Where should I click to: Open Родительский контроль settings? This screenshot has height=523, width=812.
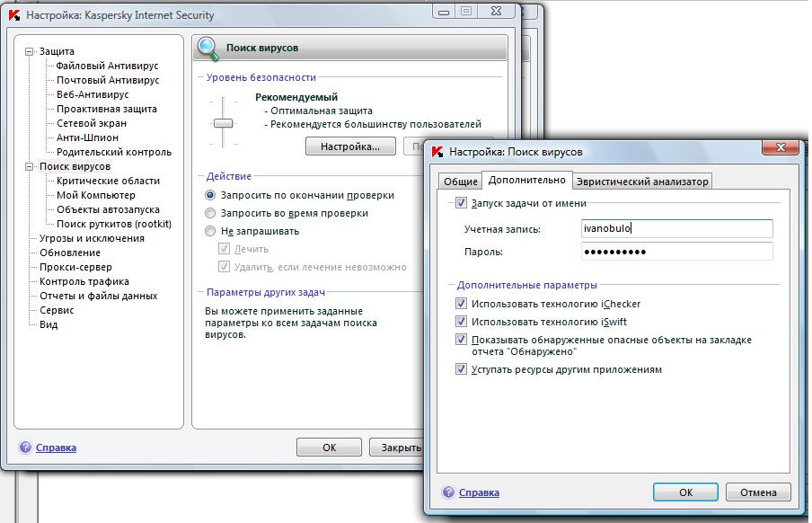114,152
